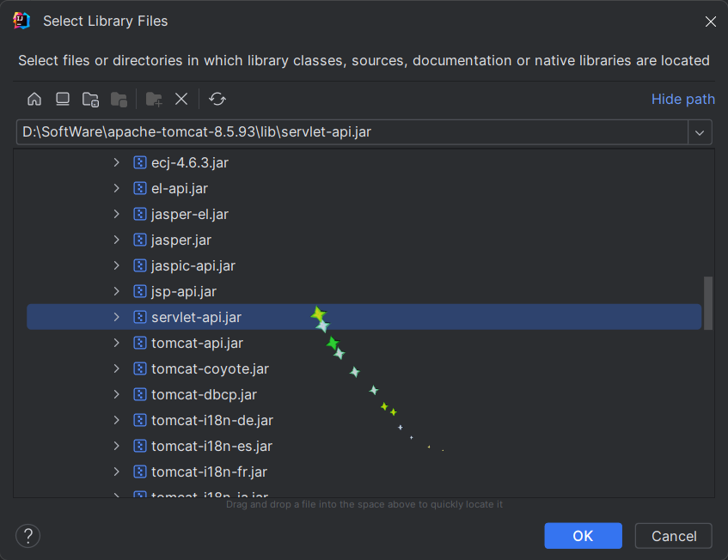Select el-api.jar file name
Viewport: 728px width, 560px height.
[180, 189]
